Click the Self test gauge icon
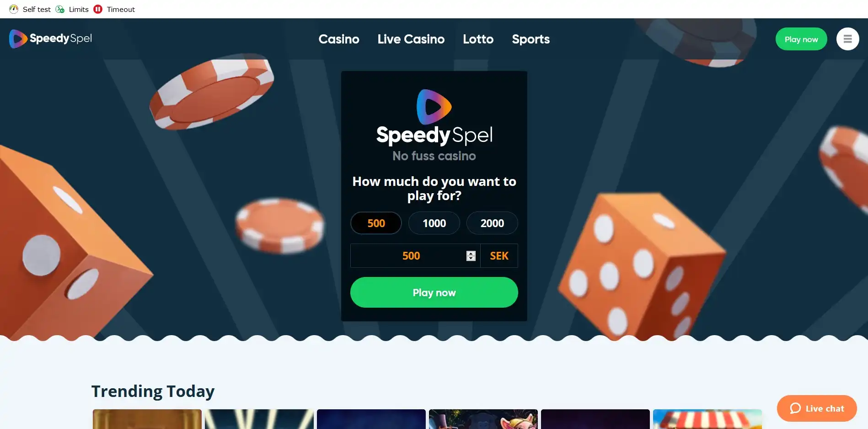This screenshot has width=868, height=429. tap(14, 9)
